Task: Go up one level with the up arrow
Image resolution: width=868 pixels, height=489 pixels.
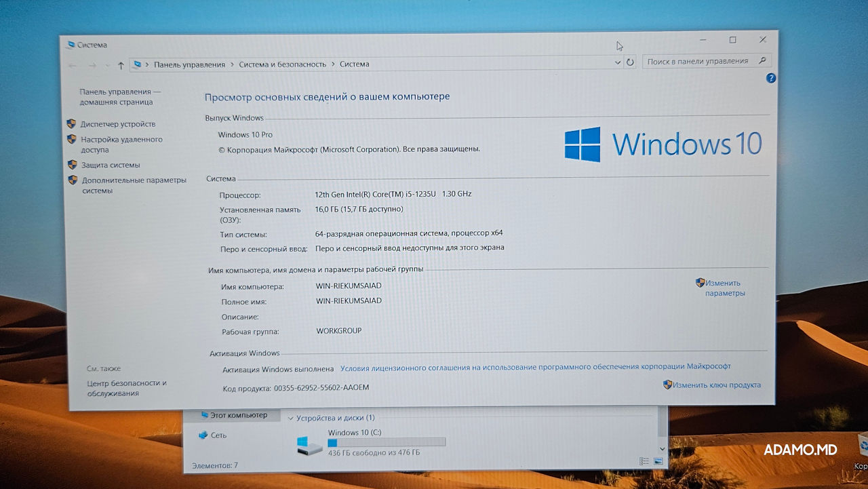Action: click(x=121, y=65)
